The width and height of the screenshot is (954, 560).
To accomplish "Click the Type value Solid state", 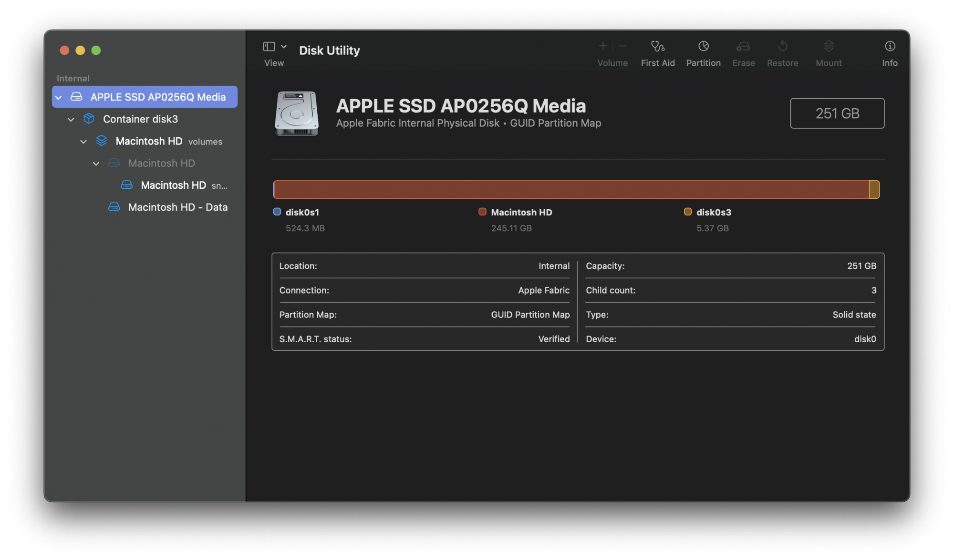I will coord(854,315).
